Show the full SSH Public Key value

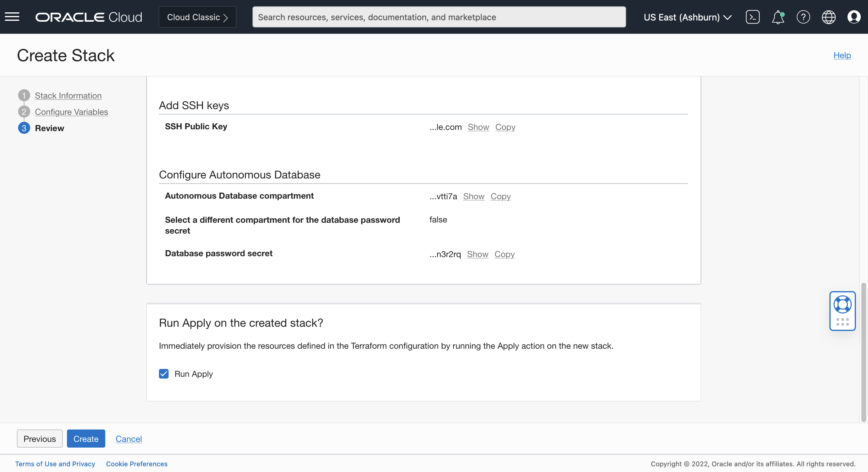(x=478, y=127)
